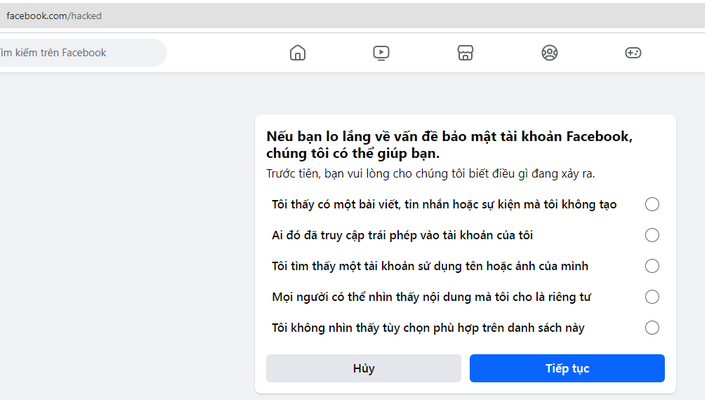Click the Hủy cancel button
Viewport: 705px width, 400px height.
click(363, 368)
